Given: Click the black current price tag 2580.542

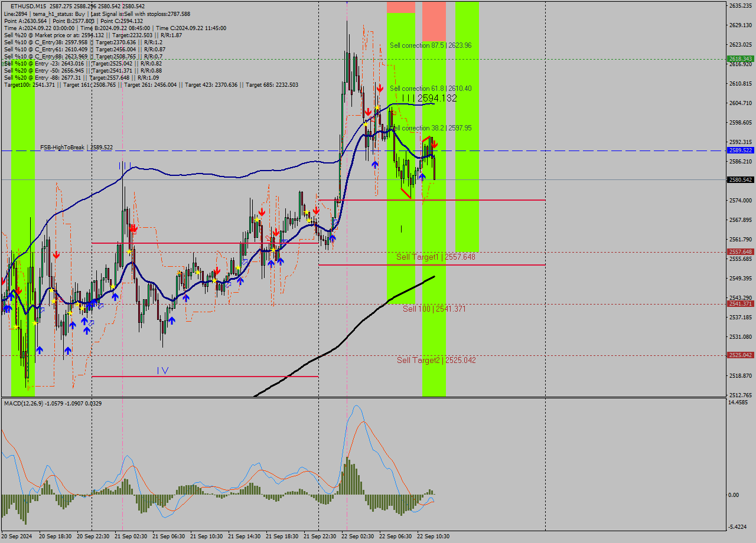Looking at the screenshot, I should pyautogui.click(x=741, y=179).
